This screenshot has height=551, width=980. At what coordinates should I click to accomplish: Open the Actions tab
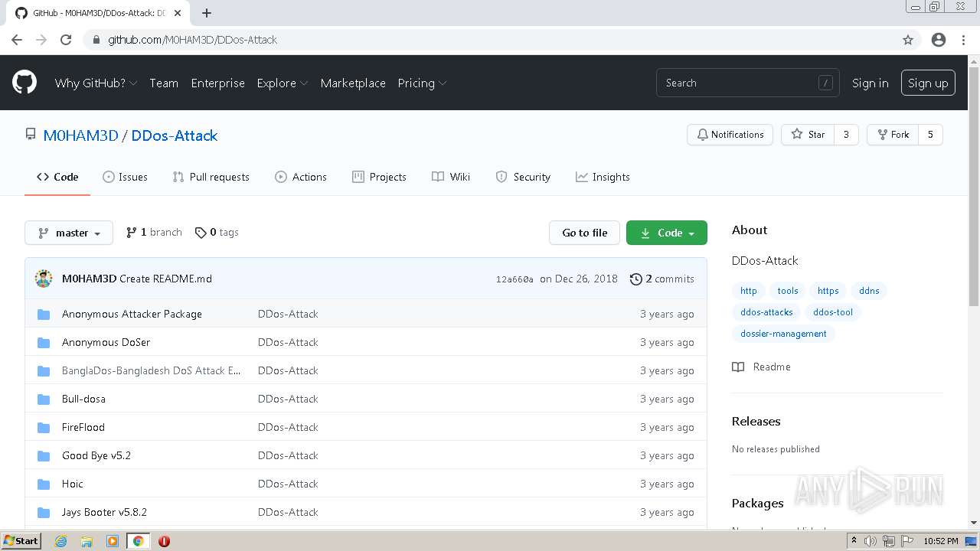301,177
